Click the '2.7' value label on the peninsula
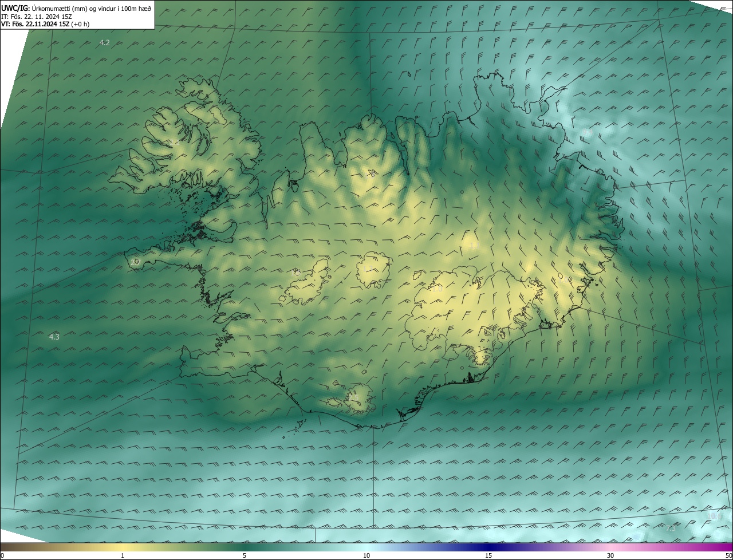Image resolution: width=733 pixels, height=560 pixels. click(135, 262)
